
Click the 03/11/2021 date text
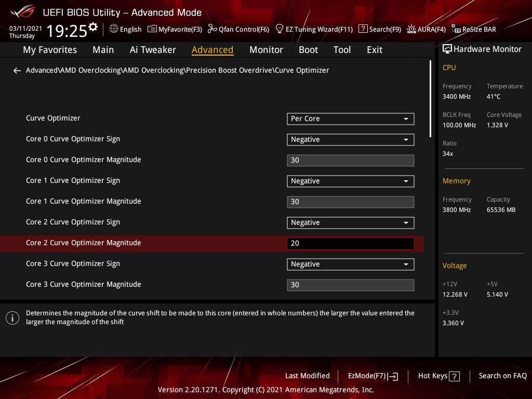tap(25, 29)
